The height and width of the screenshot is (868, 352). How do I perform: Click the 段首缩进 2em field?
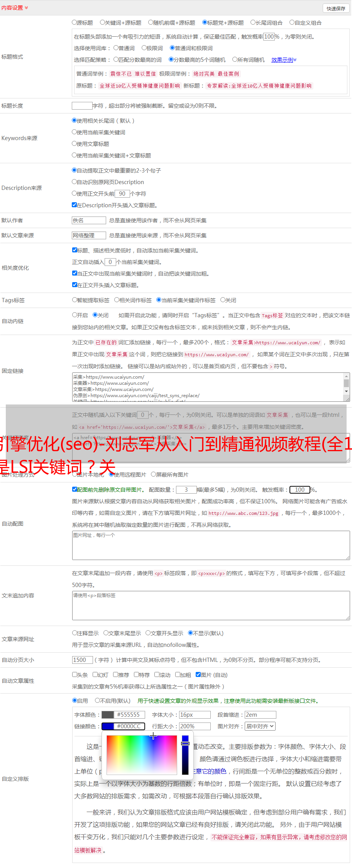tap(261, 715)
